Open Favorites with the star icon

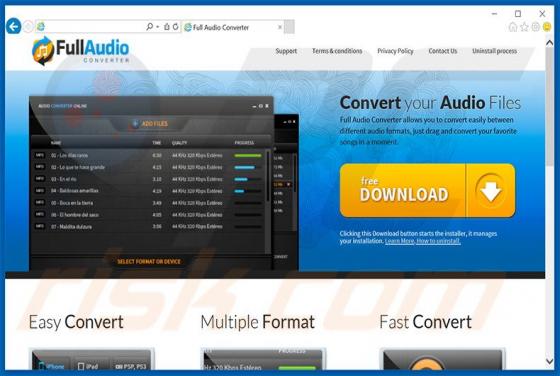524,27
